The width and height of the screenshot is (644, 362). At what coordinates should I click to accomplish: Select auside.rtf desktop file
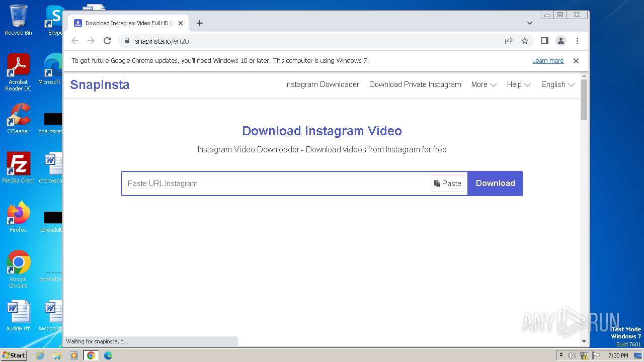[x=18, y=316]
